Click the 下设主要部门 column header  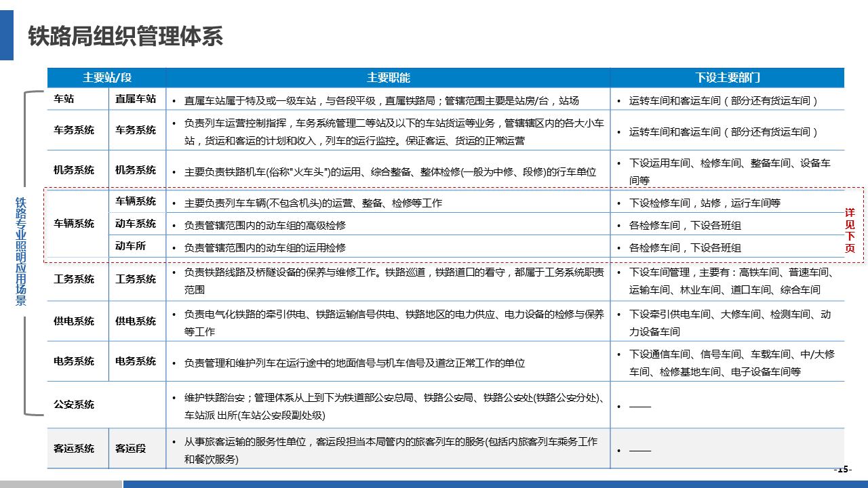[x=727, y=78]
